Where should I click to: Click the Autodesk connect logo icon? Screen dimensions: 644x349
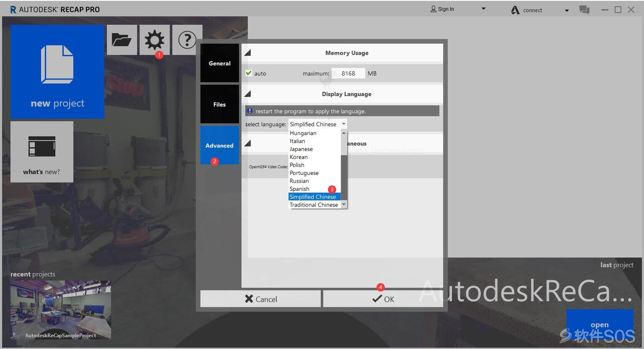click(515, 10)
